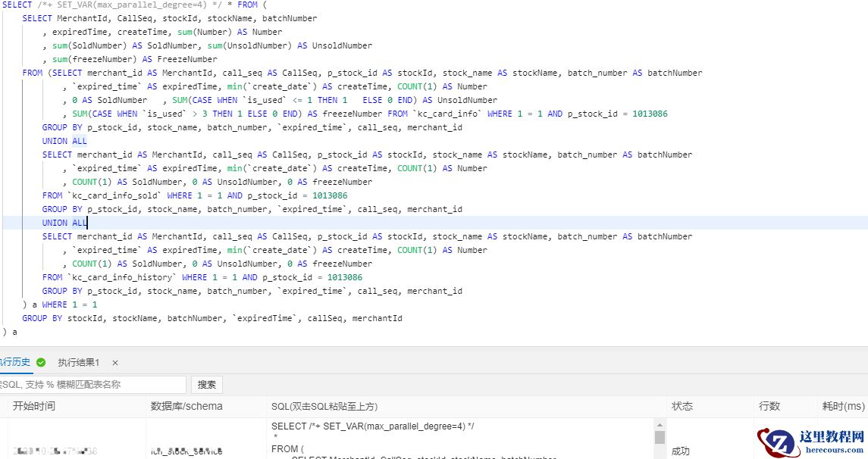Screen dimensions: 868x459
Task: Click the 搜索 button
Action: tap(206, 384)
